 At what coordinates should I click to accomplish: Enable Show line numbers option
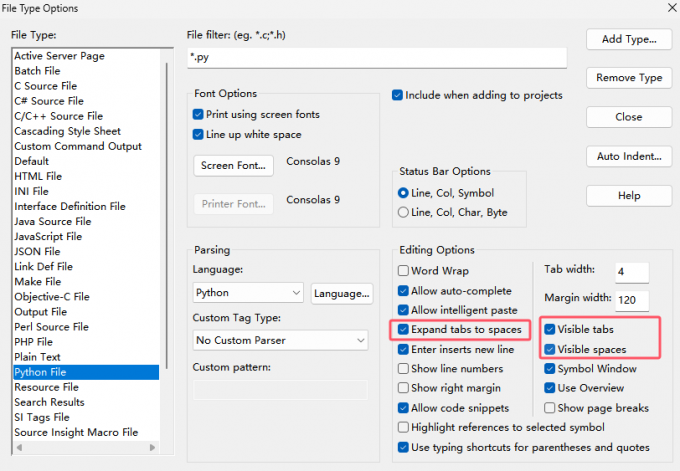click(404, 369)
